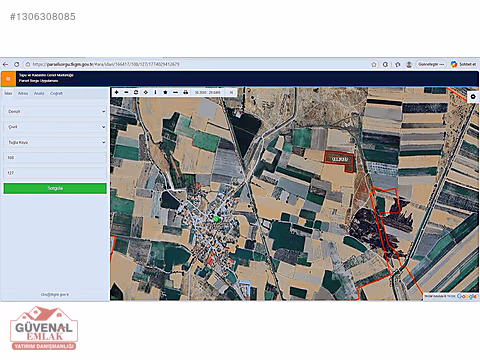
Task: Click the highlighted parcel label on map
Action: click(340, 159)
